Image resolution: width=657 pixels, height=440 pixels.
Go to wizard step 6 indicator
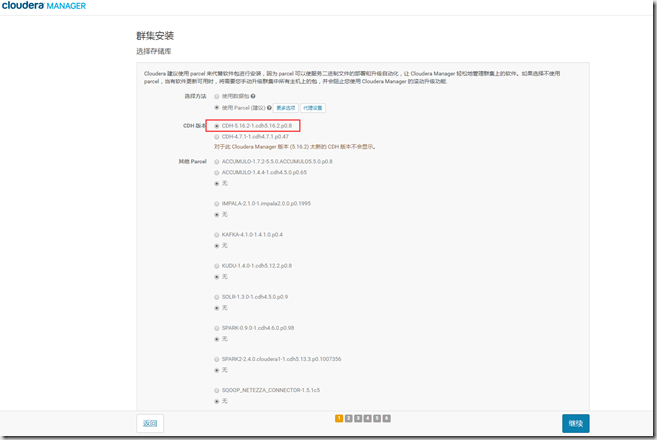[387, 418]
